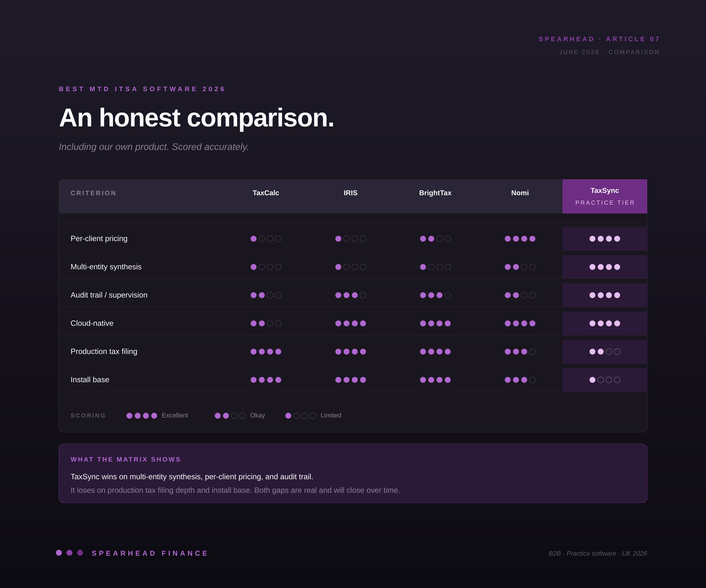Click the Excellent scoring legend dots

(x=141, y=416)
